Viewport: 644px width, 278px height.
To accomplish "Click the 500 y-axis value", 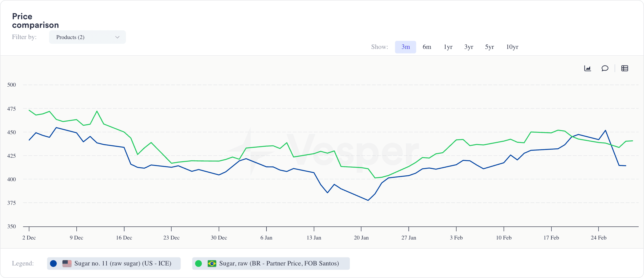I will coord(11,85).
